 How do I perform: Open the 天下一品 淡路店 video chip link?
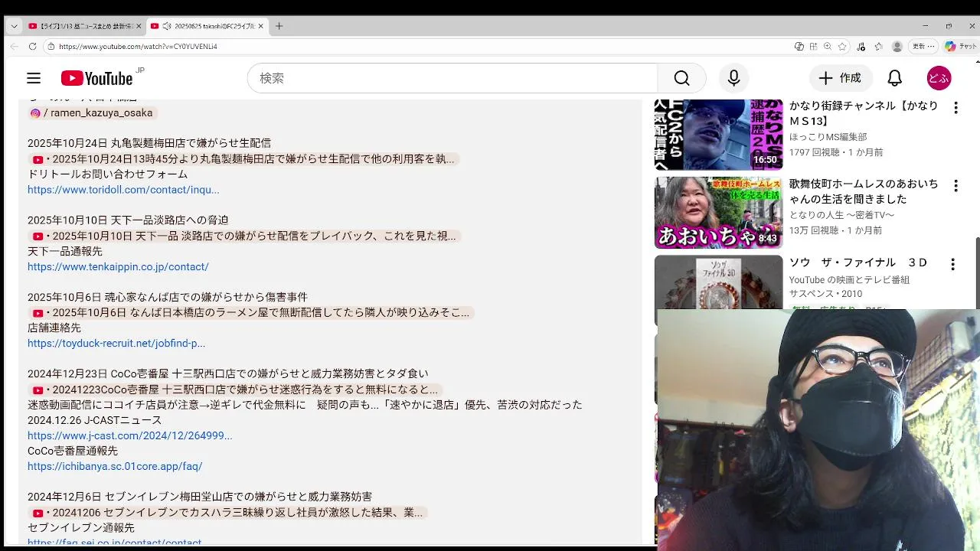243,236
